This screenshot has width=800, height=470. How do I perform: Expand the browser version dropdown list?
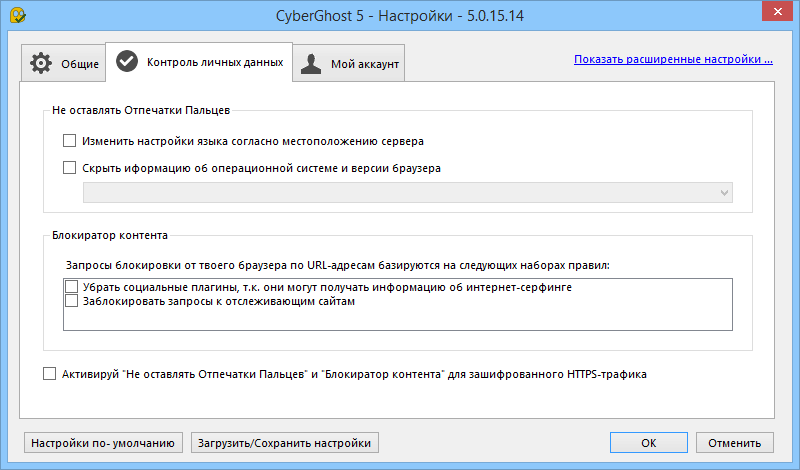(x=723, y=192)
